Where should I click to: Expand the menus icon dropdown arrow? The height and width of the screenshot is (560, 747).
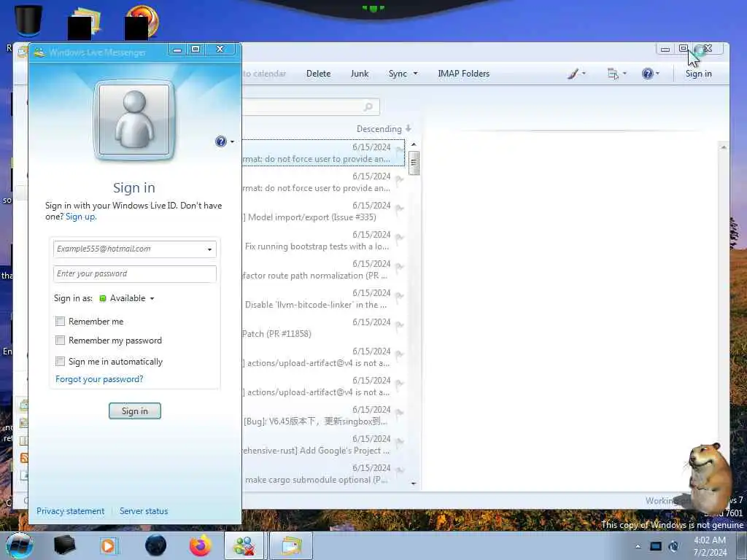pyautogui.click(x=624, y=74)
